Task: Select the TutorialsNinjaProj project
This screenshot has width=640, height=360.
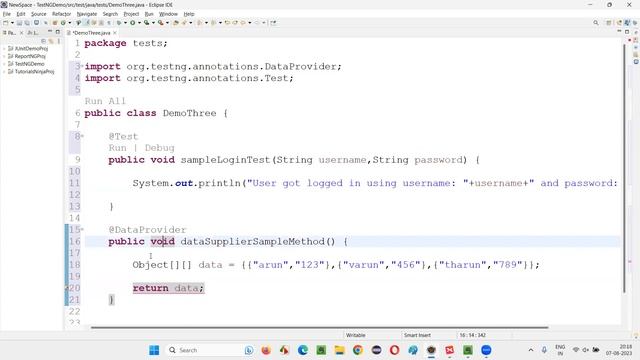Action: pyautogui.click(x=34, y=71)
